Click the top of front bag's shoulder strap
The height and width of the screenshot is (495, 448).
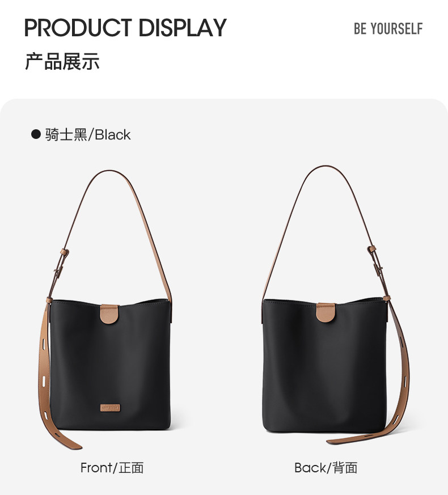109,172
